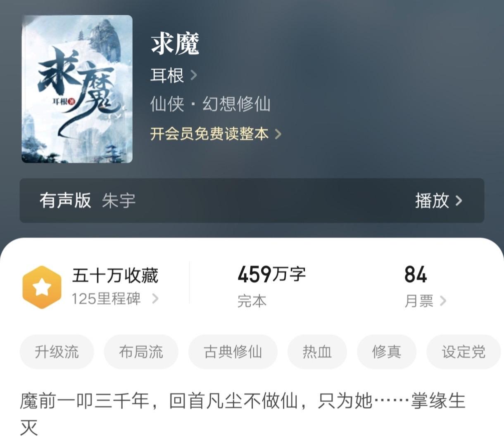Select narrator name 朱宇
The height and width of the screenshot is (440, 504).
pos(119,201)
